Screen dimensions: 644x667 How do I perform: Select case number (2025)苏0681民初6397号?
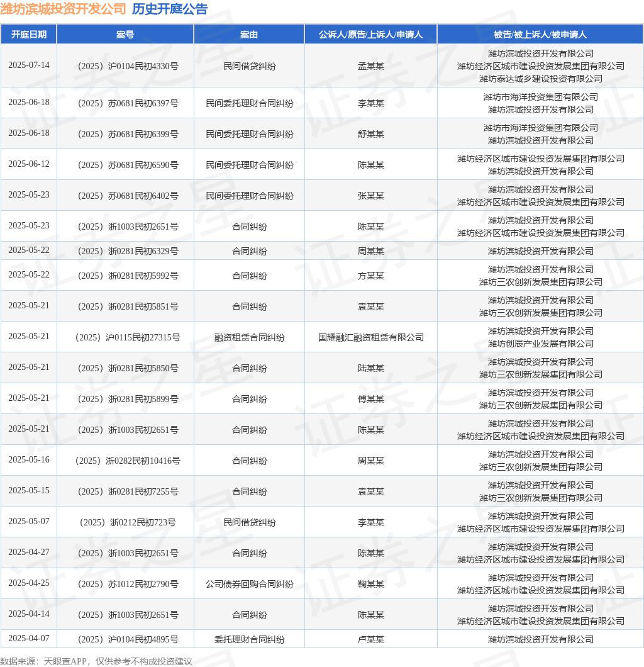tap(128, 103)
